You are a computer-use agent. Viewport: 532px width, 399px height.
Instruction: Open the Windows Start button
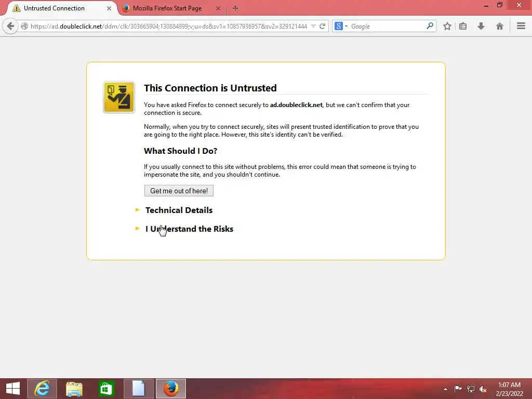point(13,389)
